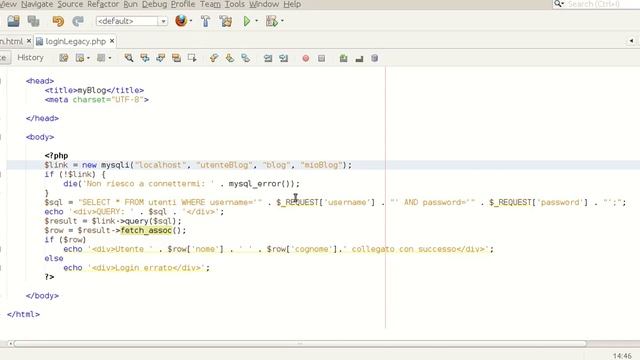Click the Debug Project icon
Viewport: 640px width, 360px height.
(x=271, y=21)
